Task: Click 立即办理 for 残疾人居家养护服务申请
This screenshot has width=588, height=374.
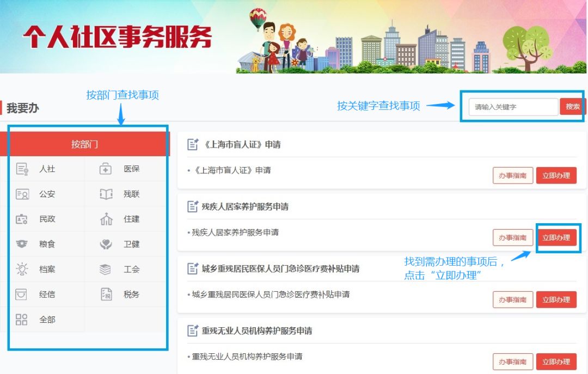Action: click(556, 238)
